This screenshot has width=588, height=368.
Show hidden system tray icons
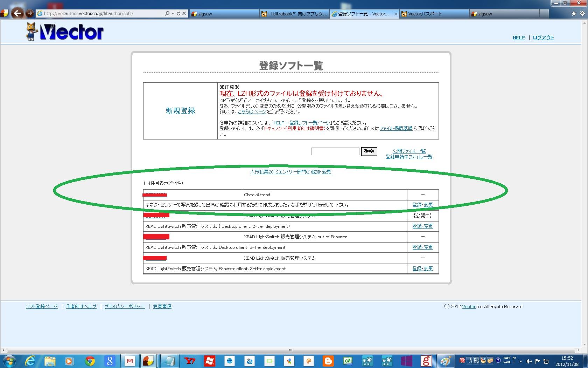(x=520, y=361)
